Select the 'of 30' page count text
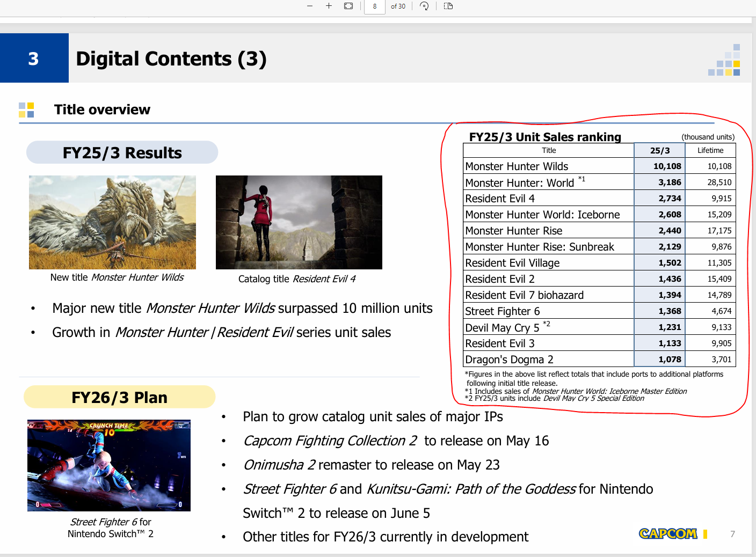 (398, 6)
